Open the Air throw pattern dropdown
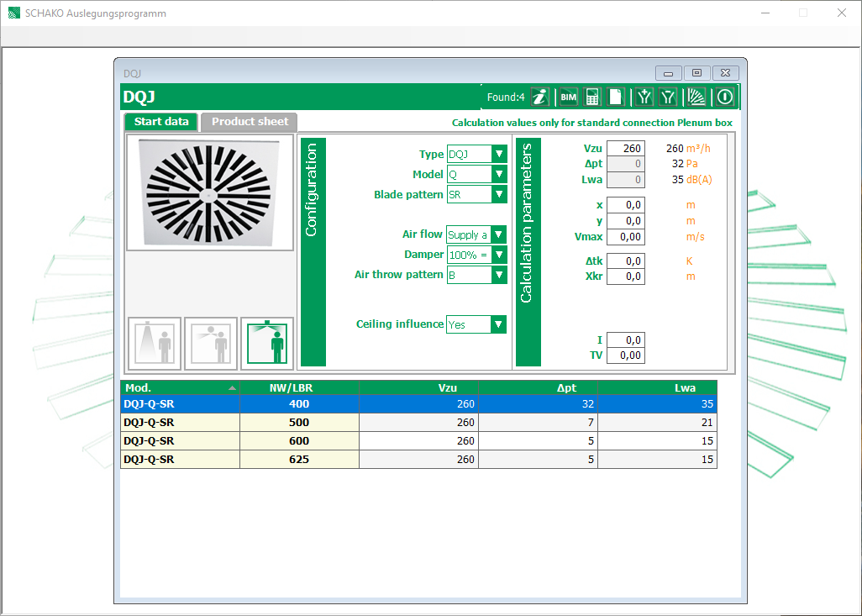 pos(498,275)
